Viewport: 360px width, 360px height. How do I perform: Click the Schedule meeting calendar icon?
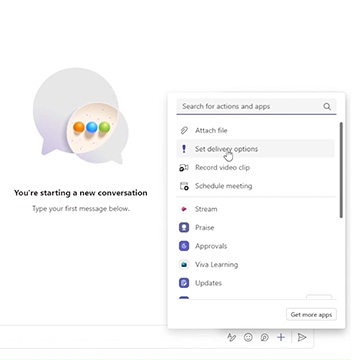tap(184, 186)
